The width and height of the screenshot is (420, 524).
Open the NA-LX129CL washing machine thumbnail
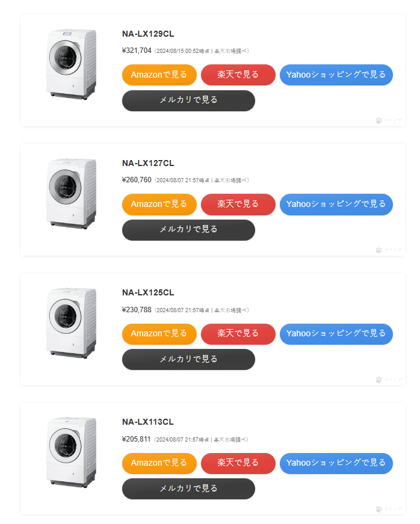pyautogui.click(x=71, y=64)
